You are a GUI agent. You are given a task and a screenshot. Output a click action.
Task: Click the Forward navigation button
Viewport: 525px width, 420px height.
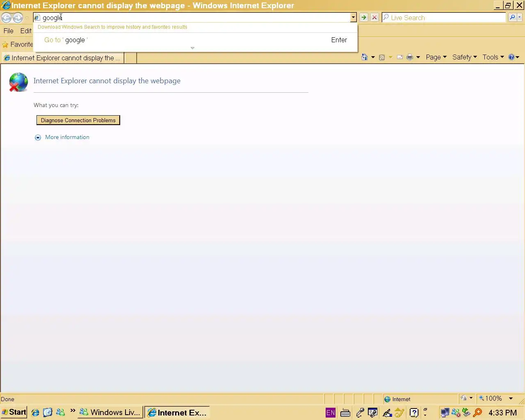click(18, 18)
